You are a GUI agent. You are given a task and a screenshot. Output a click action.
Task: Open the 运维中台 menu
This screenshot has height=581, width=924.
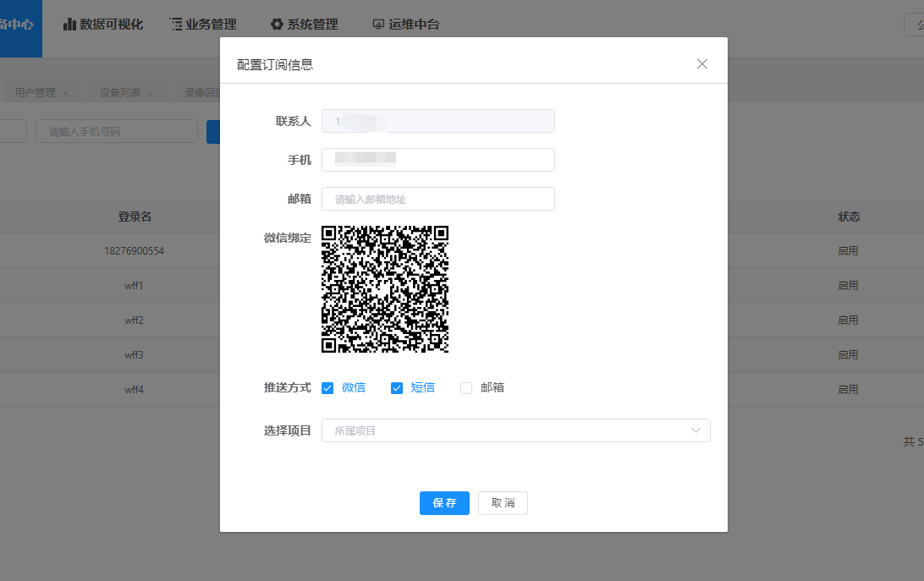[406, 25]
